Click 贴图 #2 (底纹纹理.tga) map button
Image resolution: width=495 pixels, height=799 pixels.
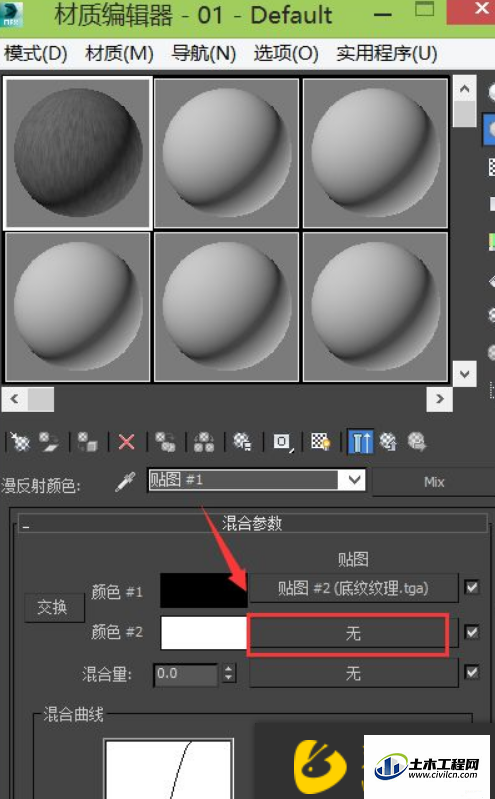(353, 588)
